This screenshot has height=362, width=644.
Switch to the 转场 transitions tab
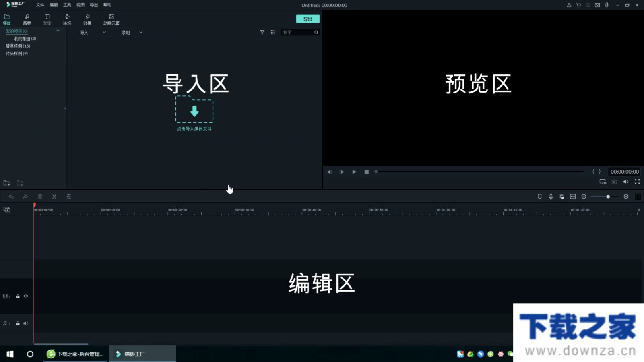pos(67,20)
